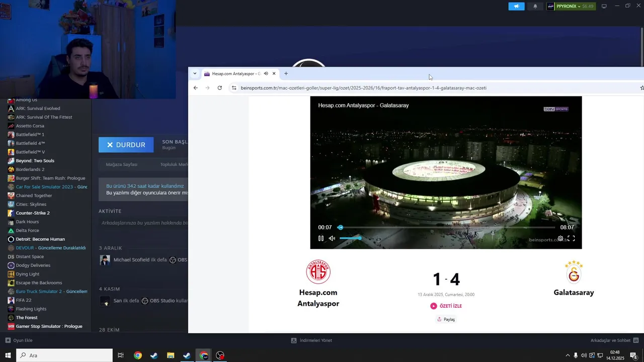644x362 pixels.
Task: Click Steam Big Picture monitor icon
Action: [x=604, y=6]
